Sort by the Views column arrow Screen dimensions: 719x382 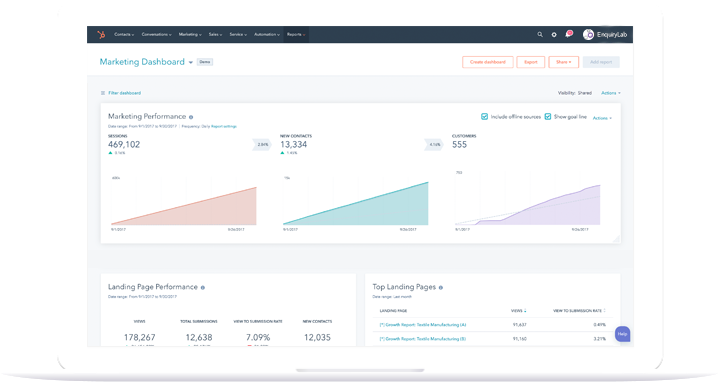coord(525,311)
